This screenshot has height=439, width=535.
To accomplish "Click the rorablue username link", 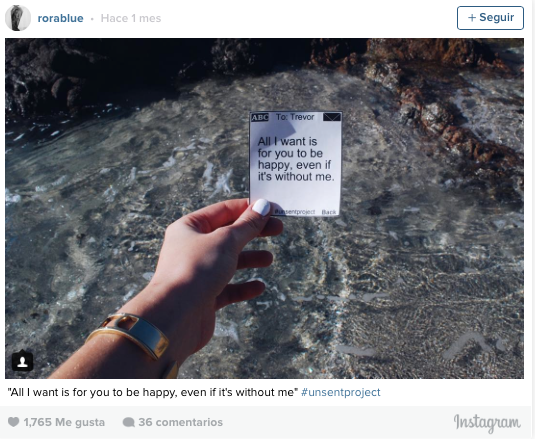I will pos(60,18).
